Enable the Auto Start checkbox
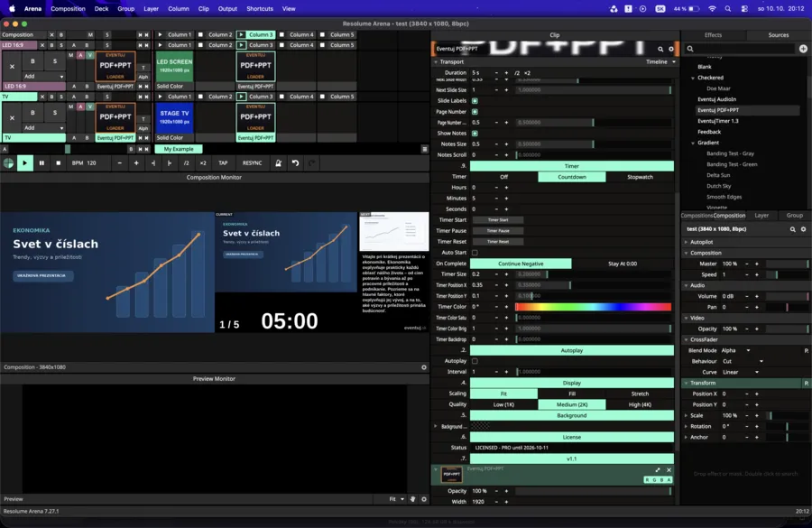Screen dimensions: 812x528 tap(475, 253)
